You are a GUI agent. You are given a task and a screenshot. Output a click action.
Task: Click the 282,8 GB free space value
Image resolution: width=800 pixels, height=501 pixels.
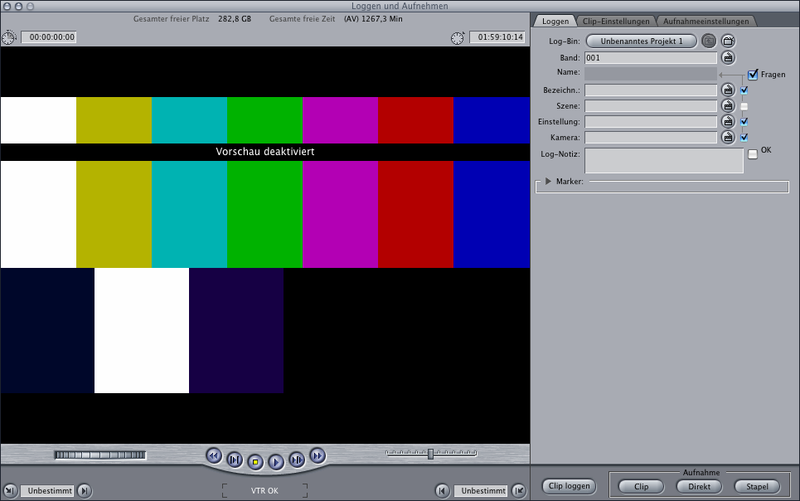[235, 19]
